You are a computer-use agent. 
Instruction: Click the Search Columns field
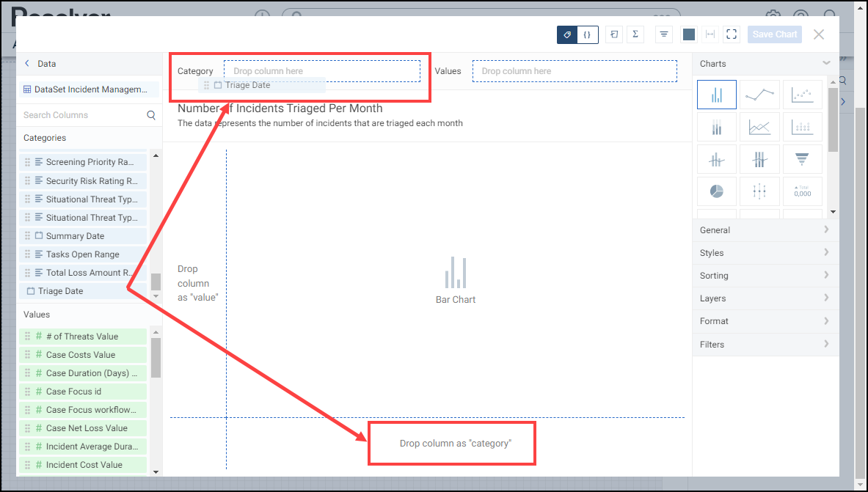[83, 115]
